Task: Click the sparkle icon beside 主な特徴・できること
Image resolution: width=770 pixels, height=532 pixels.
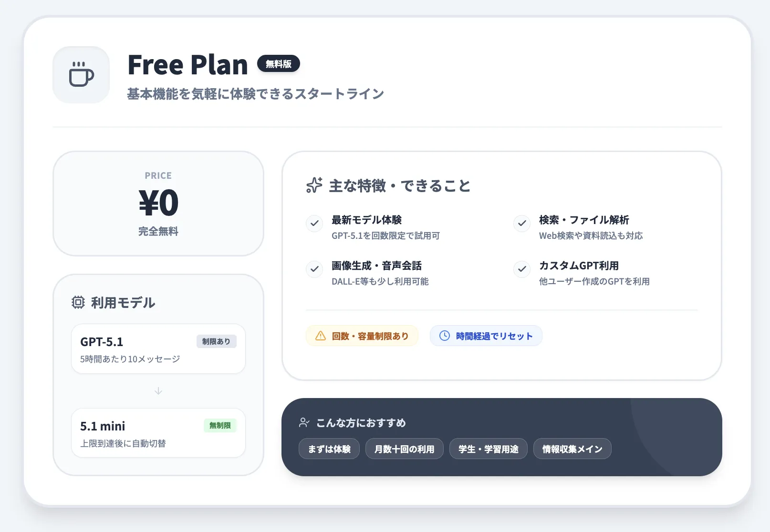Action: [x=313, y=186]
